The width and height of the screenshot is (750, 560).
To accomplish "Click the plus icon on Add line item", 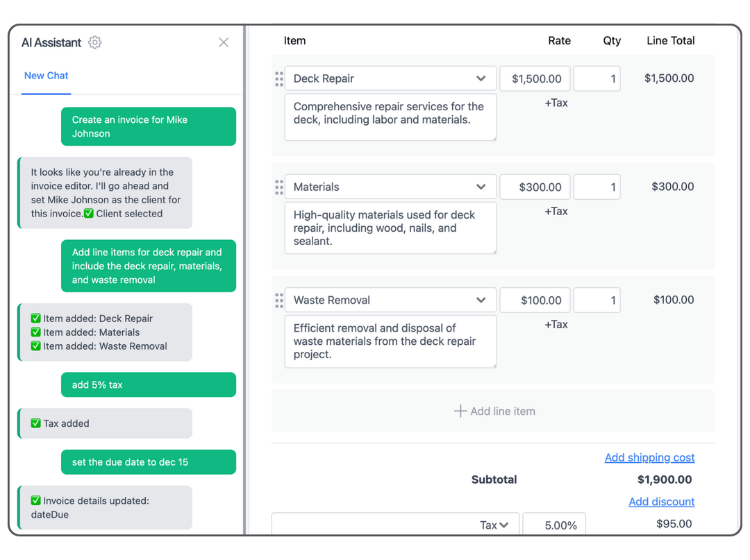I will coord(460,411).
